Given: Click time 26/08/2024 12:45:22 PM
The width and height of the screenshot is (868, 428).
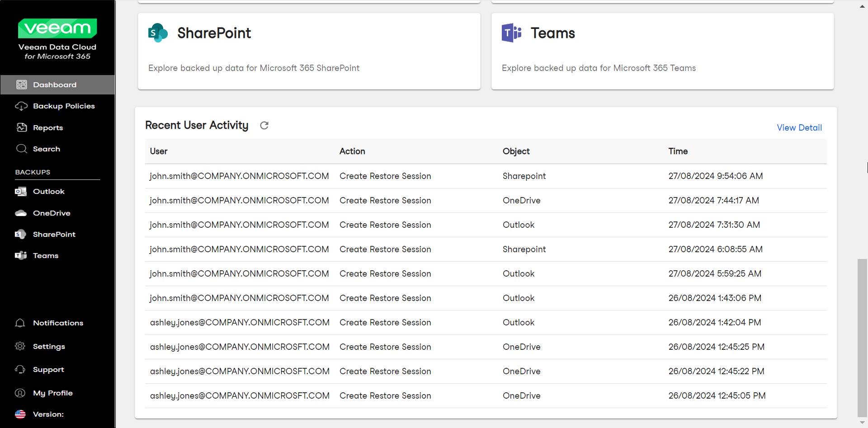Looking at the screenshot, I should 716,371.
